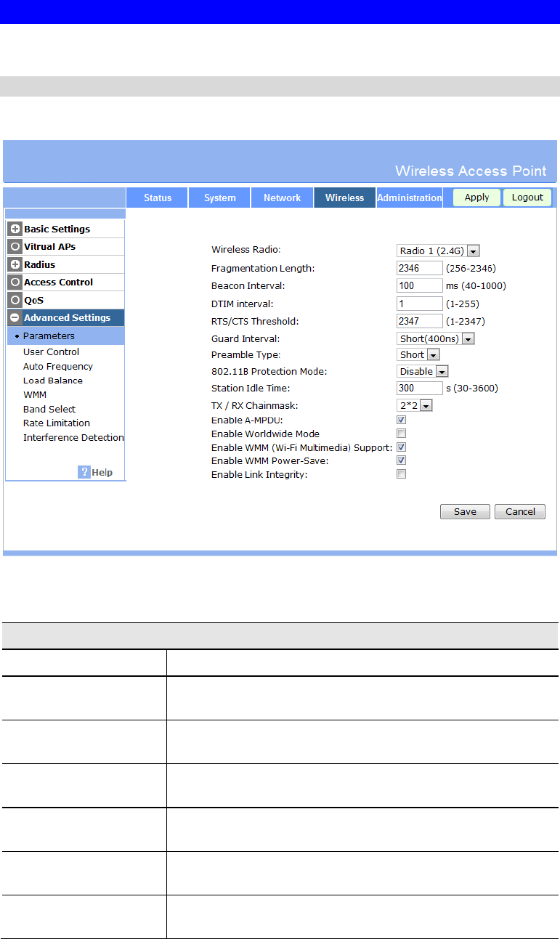Screen dimensions: 560x939
Task: Click the Save button
Action: pyautogui.click(x=465, y=511)
